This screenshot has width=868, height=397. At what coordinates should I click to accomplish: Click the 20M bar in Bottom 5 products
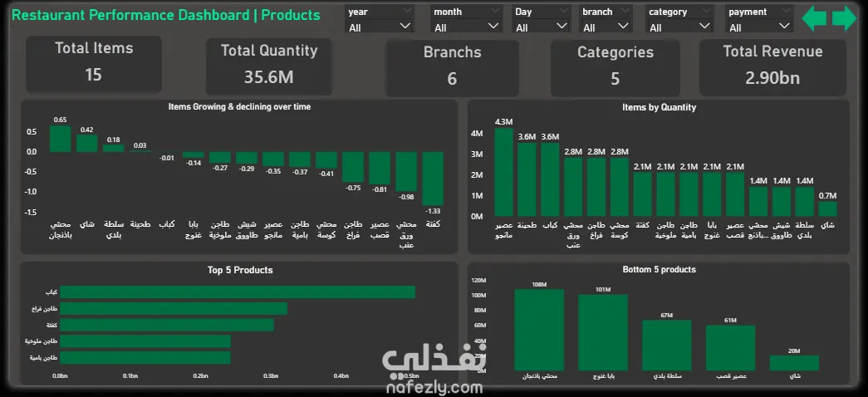pyautogui.click(x=794, y=363)
